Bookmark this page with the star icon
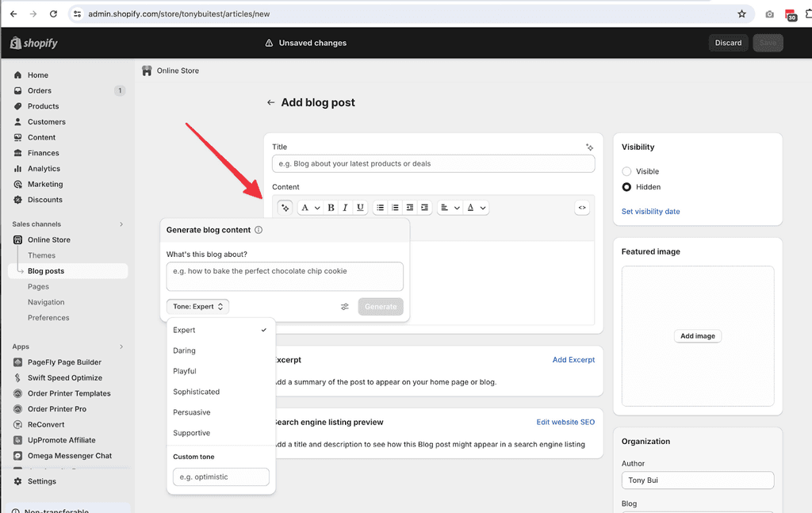 741,14
